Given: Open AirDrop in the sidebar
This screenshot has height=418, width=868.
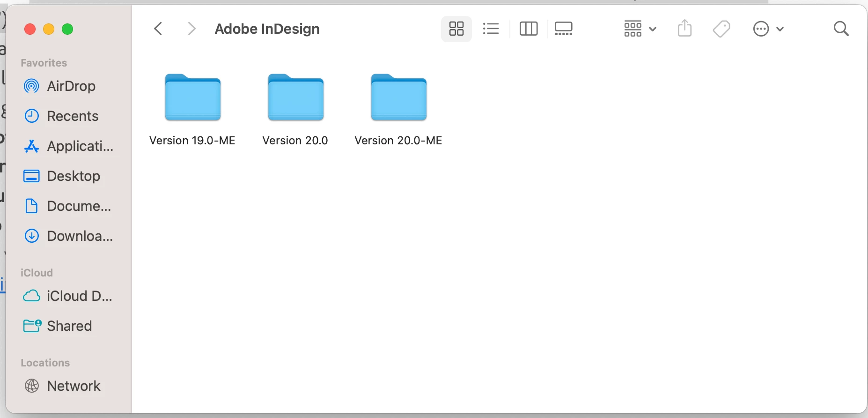Looking at the screenshot, I should (68, 86).
